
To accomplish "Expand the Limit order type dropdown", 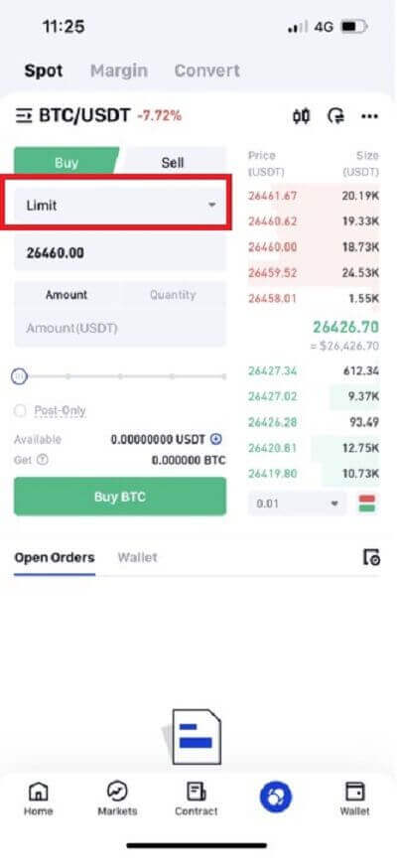I will click(x=120, y=205).
